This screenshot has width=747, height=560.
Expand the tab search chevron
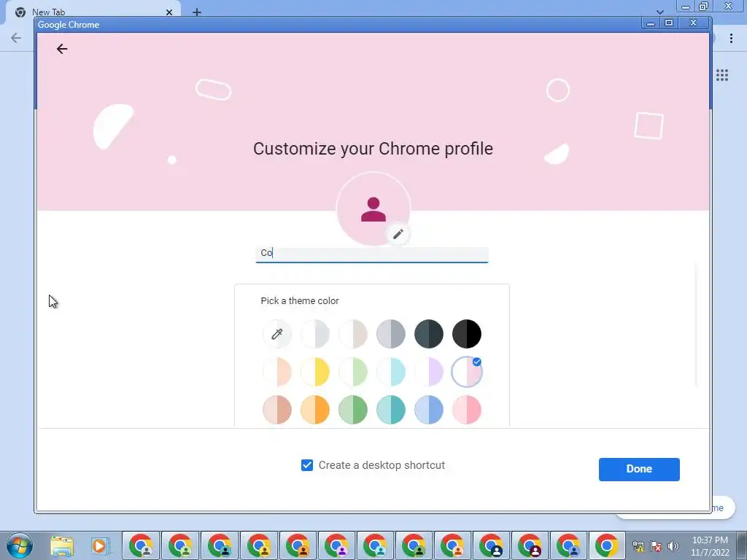(x=659, y=12)
